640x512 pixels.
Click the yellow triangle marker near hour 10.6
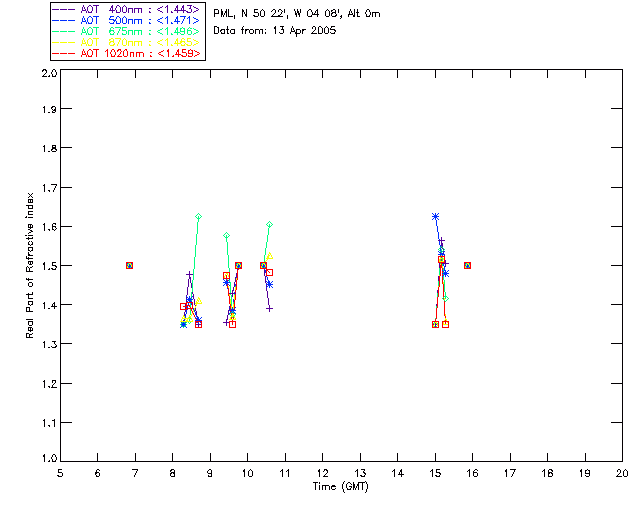point(269,256)
